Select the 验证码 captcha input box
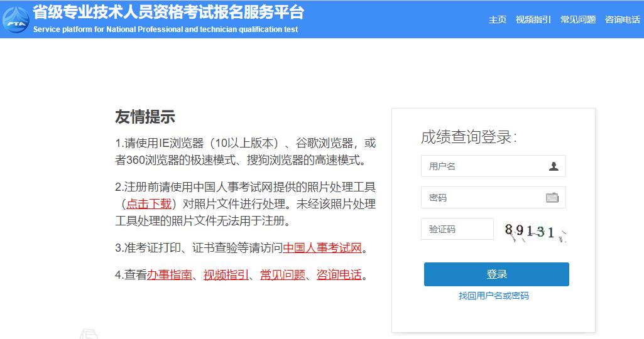Screen dimensions: 644x339 pos(457,229)
